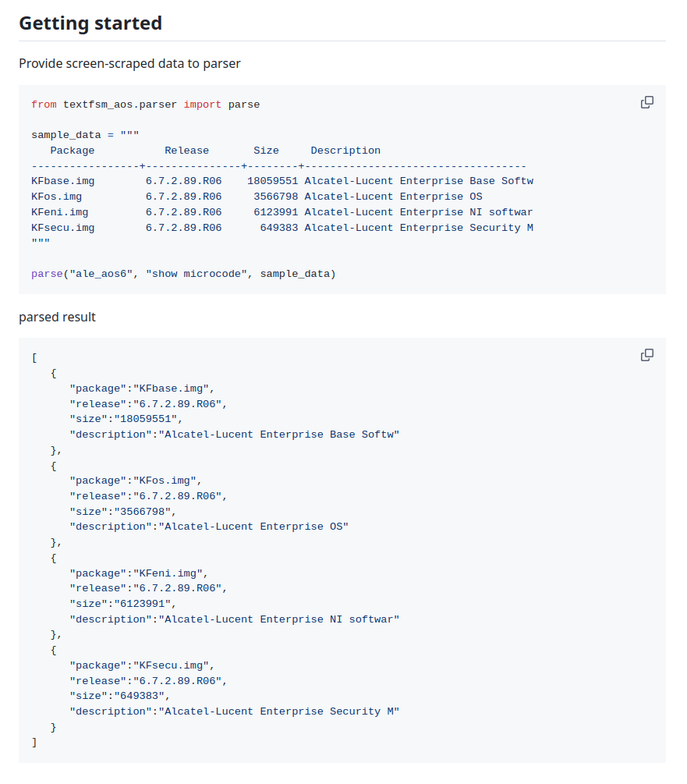Viewport: 687px width, 784px height.
Task: Click the 'Provide screen-scraped data to parser' text
Action: (129, 63)
